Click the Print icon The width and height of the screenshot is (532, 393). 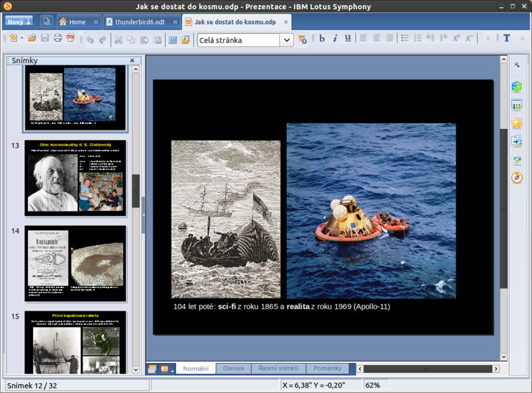click(58, 38)
